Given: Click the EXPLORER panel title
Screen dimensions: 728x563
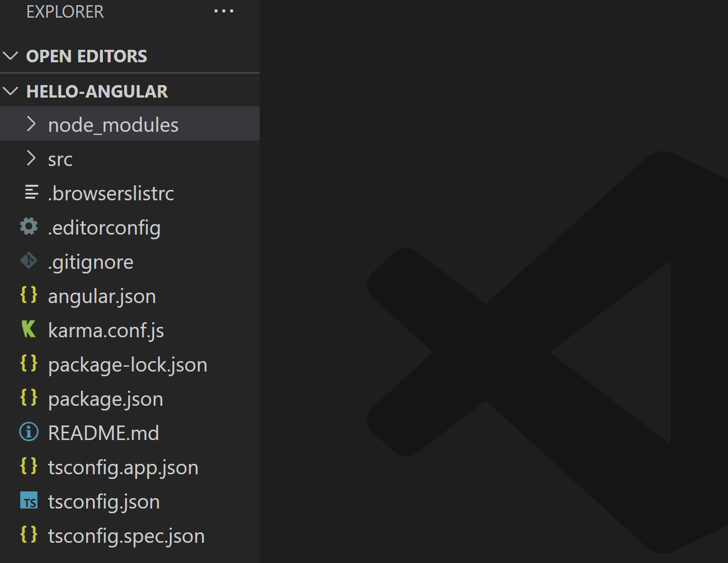Looking at the screenshot, I should point(65,11).
